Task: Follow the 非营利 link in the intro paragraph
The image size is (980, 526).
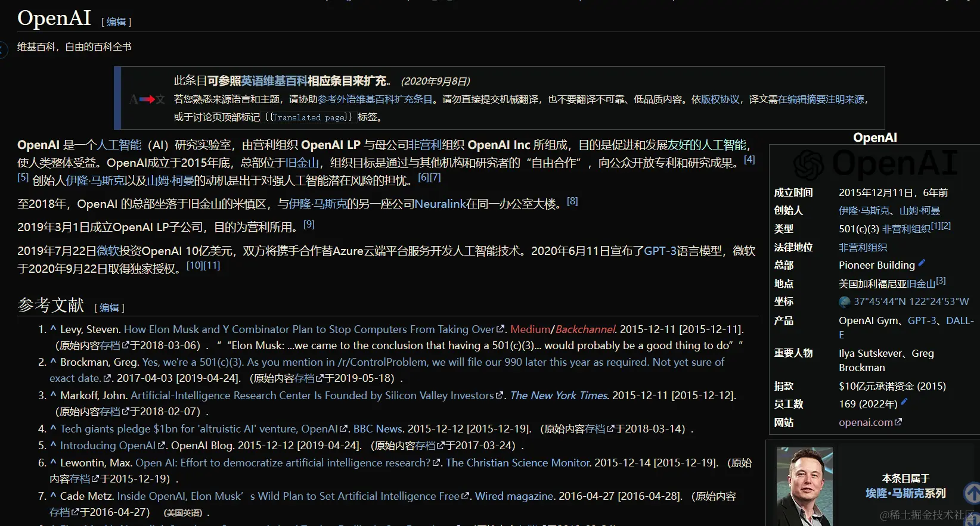Action: (425, 145)
